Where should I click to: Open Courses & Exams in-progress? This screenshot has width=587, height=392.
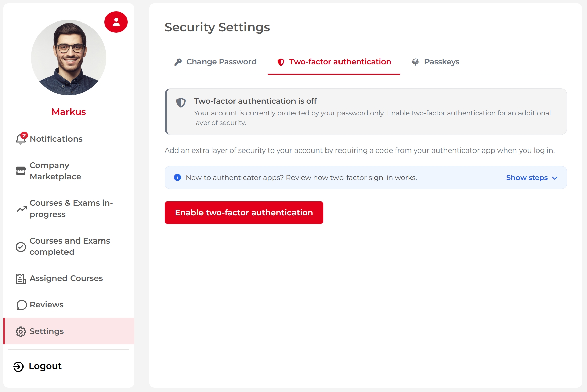click(69, 209)
